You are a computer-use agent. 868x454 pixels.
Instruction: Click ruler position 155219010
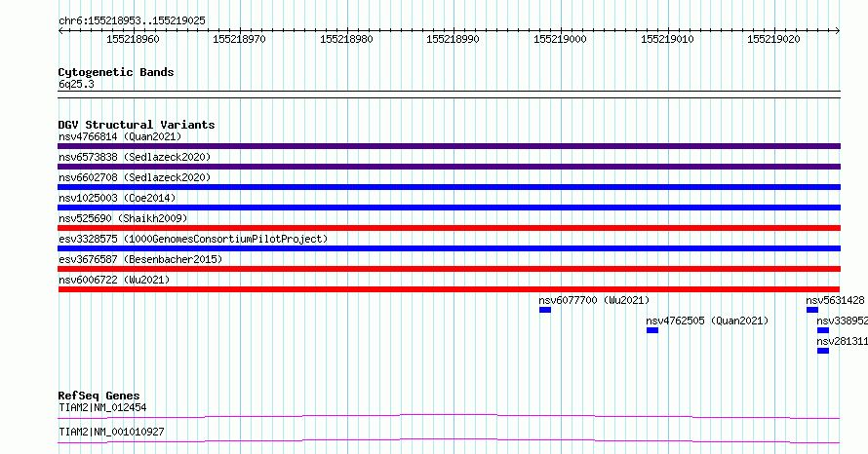click(x=667, y=39)
